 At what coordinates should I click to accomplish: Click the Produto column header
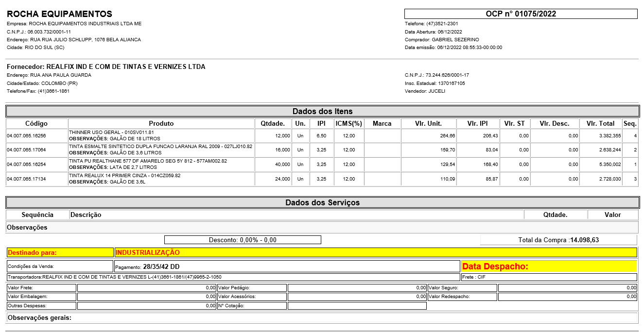[x=161, y=123]
